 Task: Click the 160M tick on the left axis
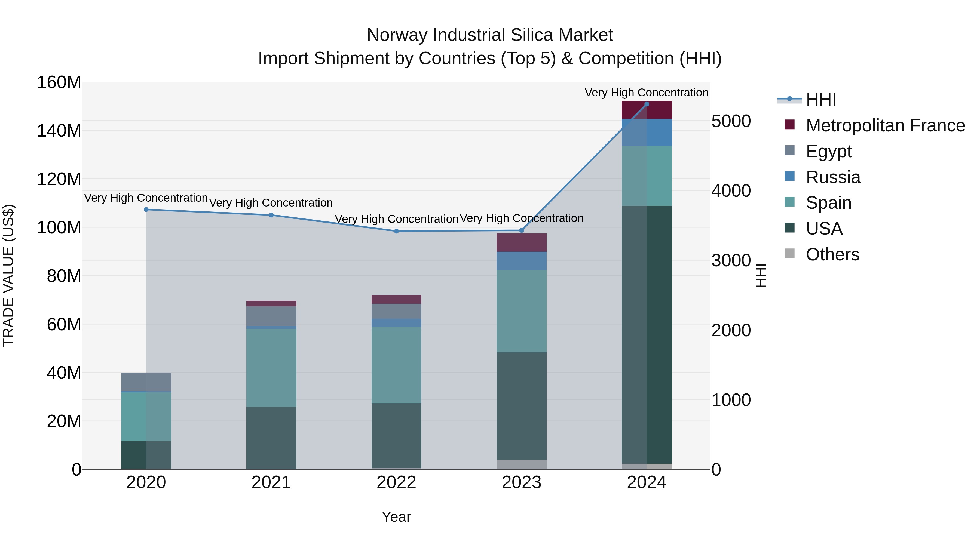click(59, 82)
